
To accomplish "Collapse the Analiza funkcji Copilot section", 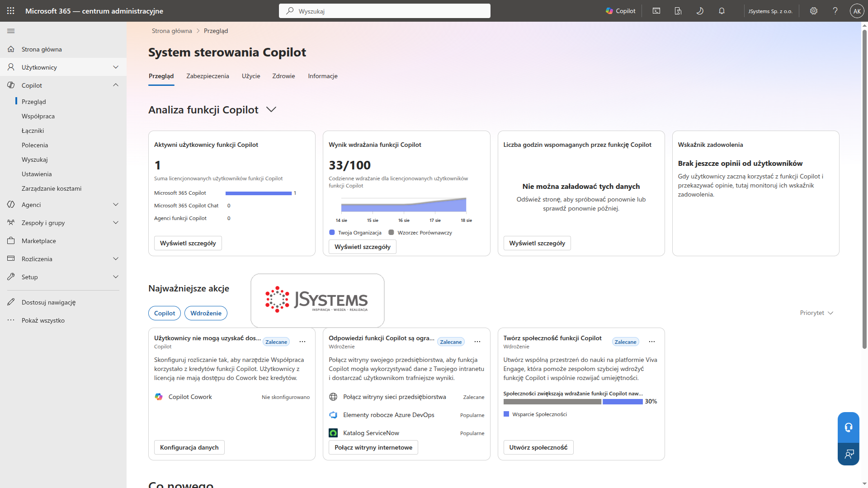I will [271, 109].
